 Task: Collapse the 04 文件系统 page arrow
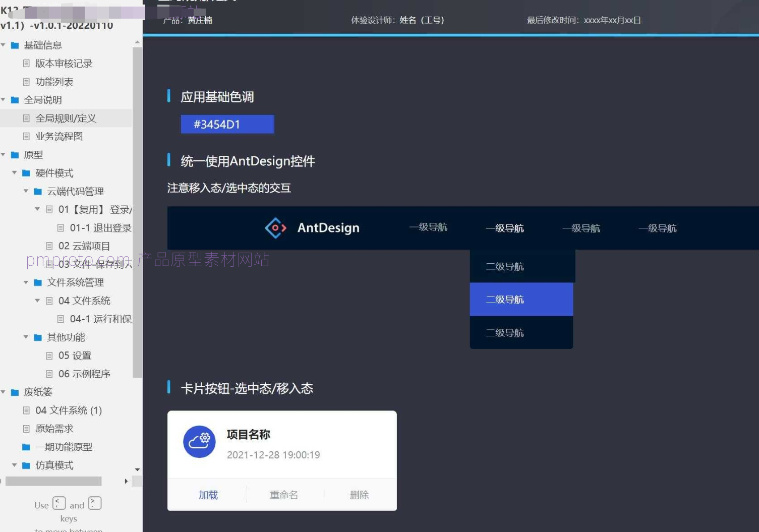point(37,301)
